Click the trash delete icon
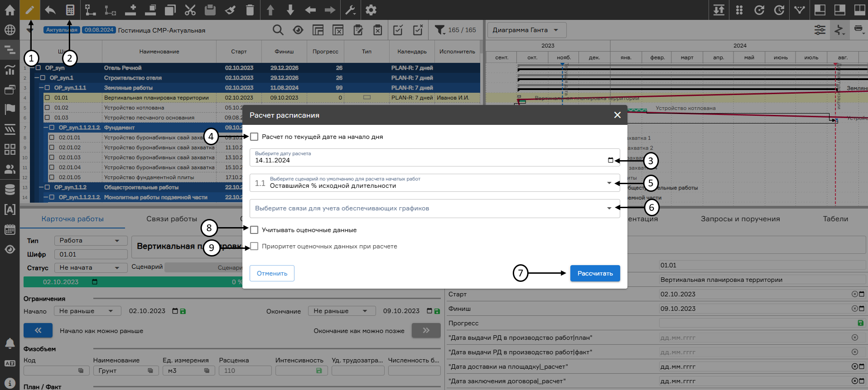868x390 pixels. click(250, 10)
